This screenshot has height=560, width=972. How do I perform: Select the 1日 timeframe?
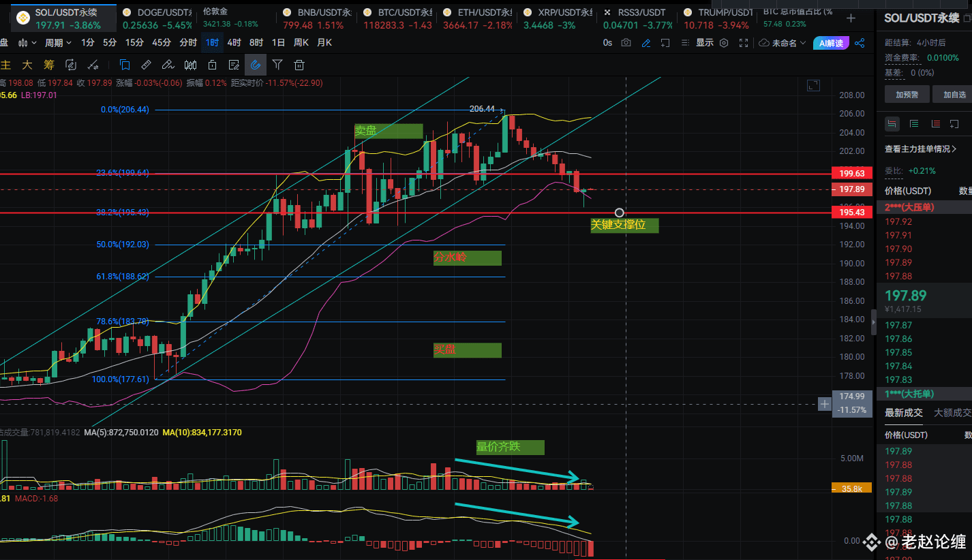click(x=278, y=43)
